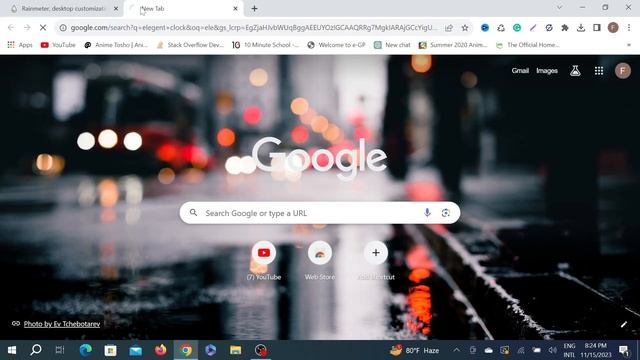
Task: Open Google Images link
Action: tap(547, 71)
